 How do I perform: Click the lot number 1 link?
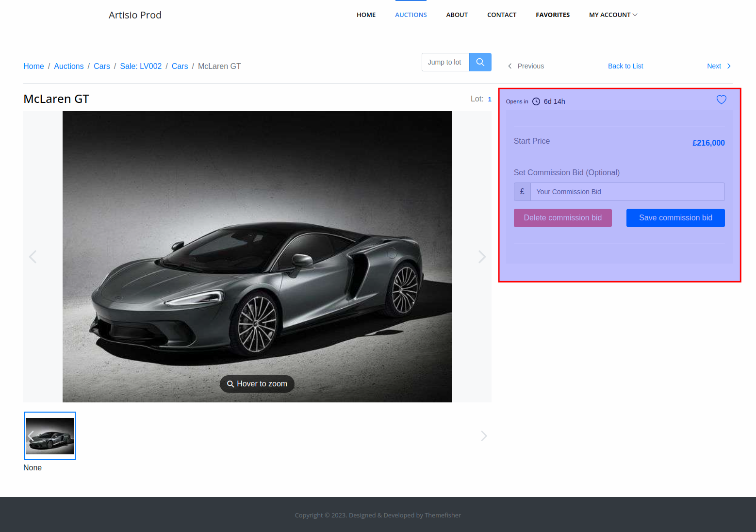[x=490, y=100]
